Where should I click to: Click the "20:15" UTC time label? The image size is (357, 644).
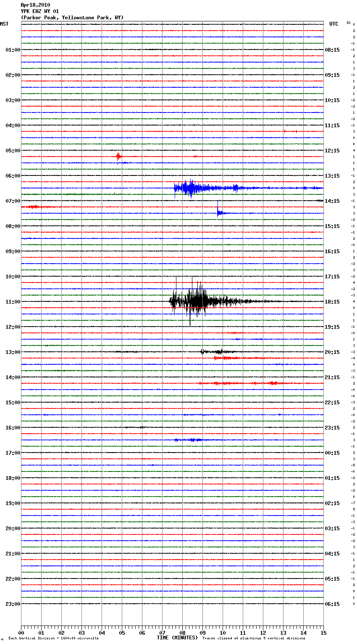point(332,352)
